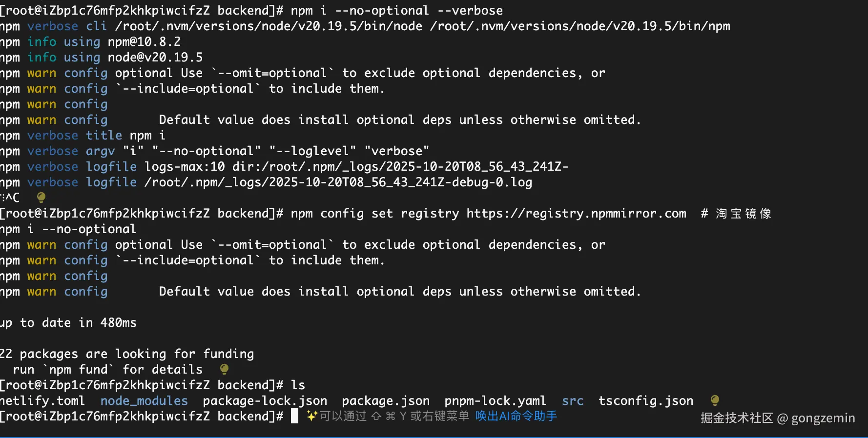Click the ⇧⌘Y shortcut hint text

[389, 416]
